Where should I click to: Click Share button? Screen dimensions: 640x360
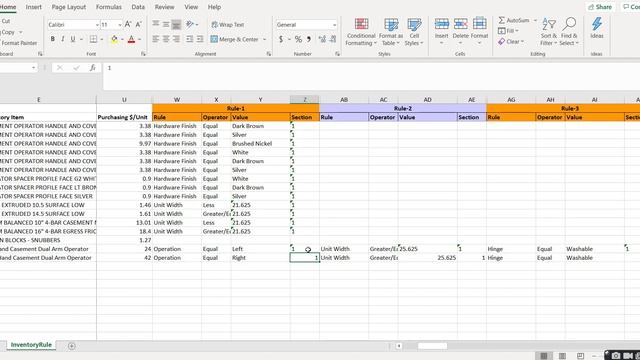click(x=600, y=7)
